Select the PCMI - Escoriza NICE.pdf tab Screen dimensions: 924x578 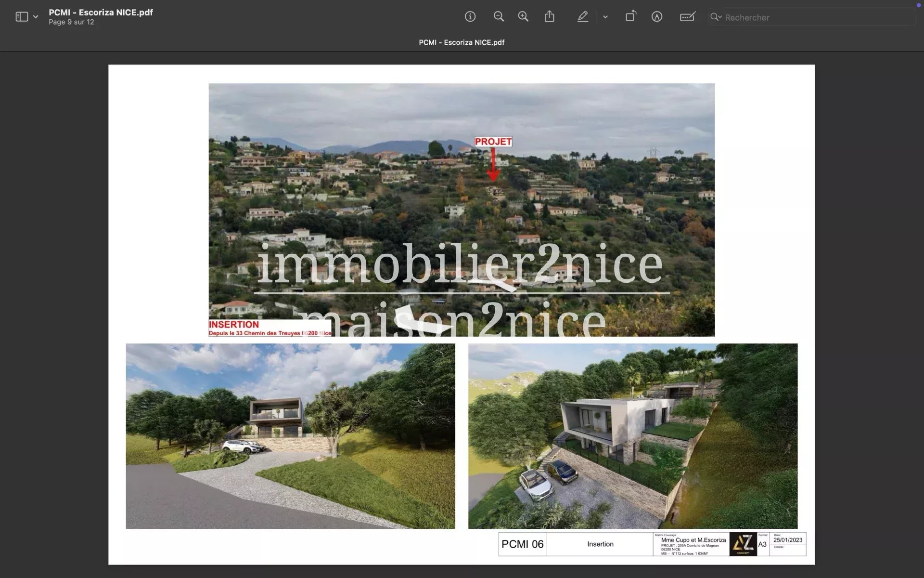tap(462, 42)
